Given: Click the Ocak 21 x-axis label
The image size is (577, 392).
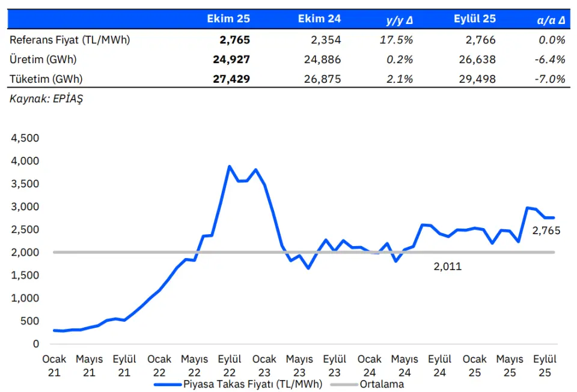Looking at the screenshot, I should [x=54, y=365].
